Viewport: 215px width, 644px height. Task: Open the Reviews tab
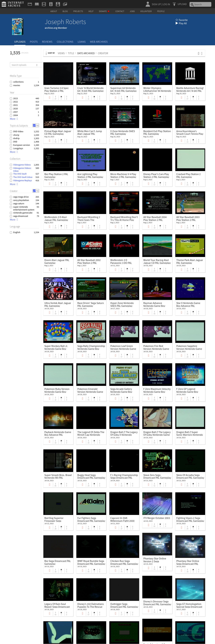click(x=47, y=42)
